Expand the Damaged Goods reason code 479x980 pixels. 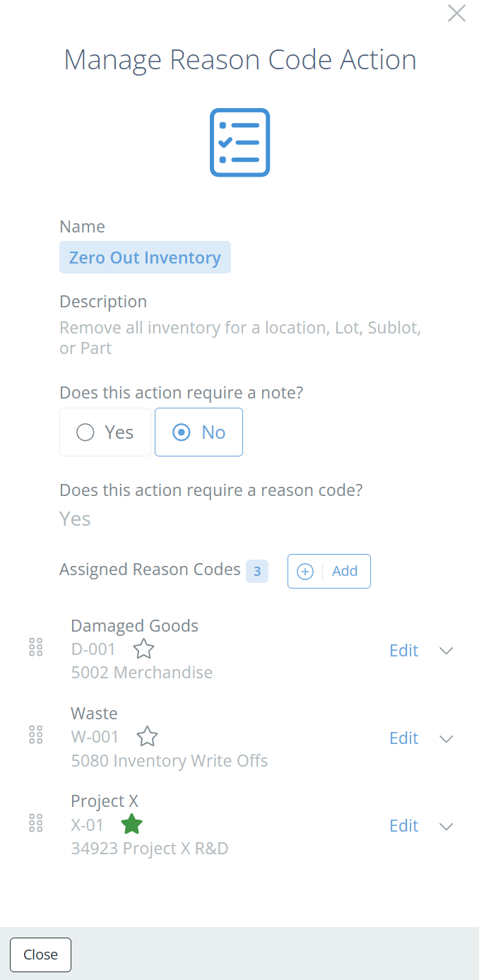[x=446, y=651]
